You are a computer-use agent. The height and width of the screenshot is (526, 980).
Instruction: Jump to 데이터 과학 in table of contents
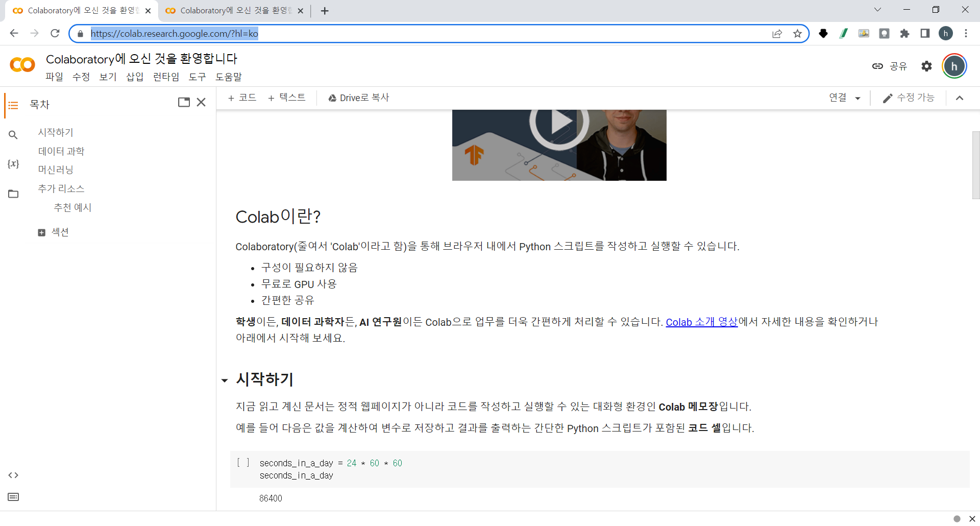(x=61, y=151)
